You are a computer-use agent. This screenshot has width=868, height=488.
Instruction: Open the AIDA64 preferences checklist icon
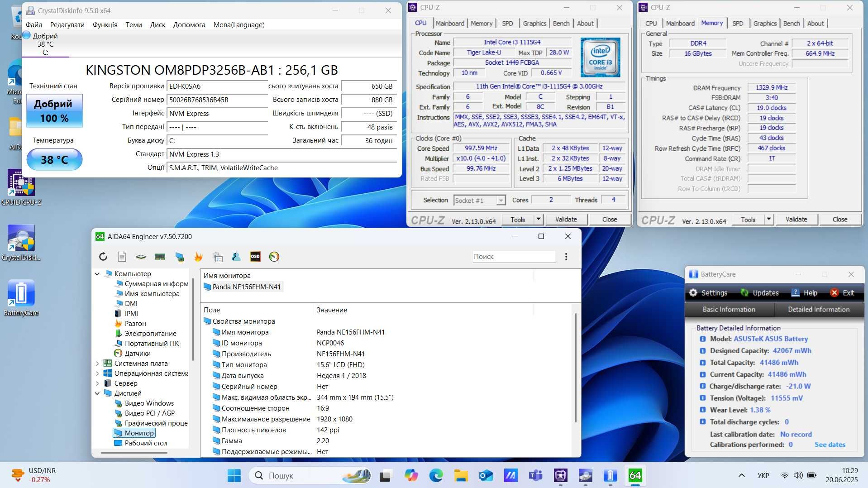[218, 257]
